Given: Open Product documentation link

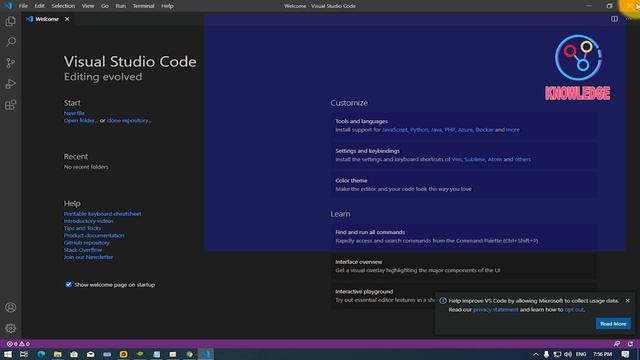Looking at the screenshot, I should click(94, 236).
